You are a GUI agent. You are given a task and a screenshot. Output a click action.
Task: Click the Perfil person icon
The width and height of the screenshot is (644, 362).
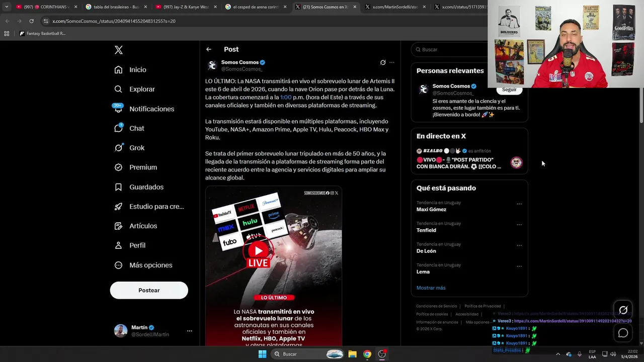click(118, 245)
